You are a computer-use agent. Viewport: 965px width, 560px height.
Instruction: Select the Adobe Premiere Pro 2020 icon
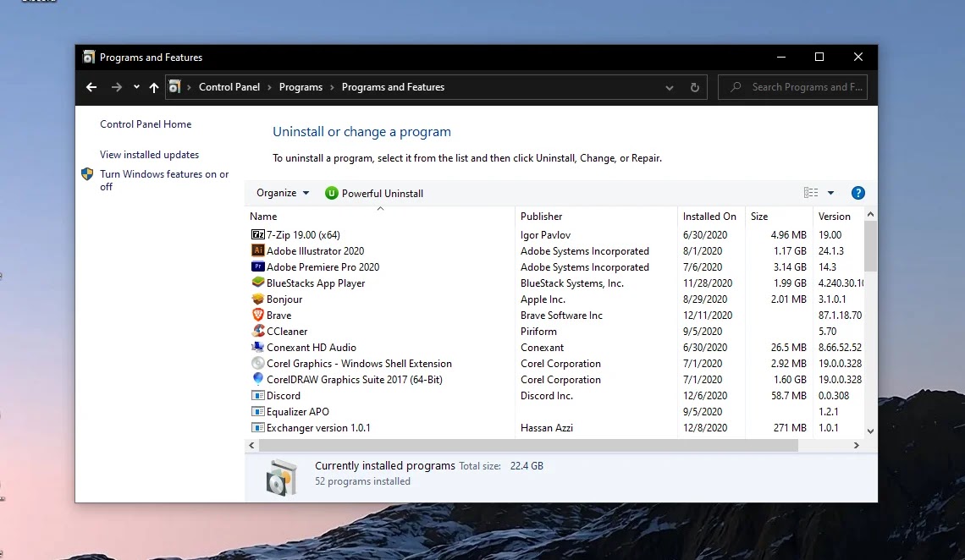pyautogui.click(x=259, y=266)
